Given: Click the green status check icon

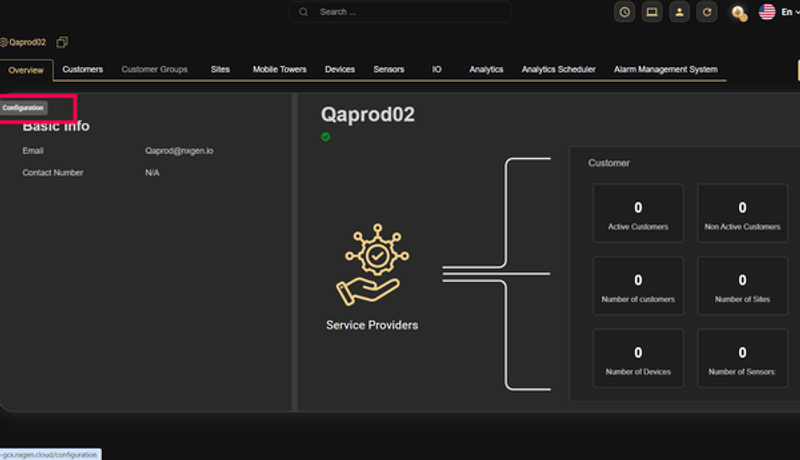Looking at the screenshot, I should (x=326, y=137).
